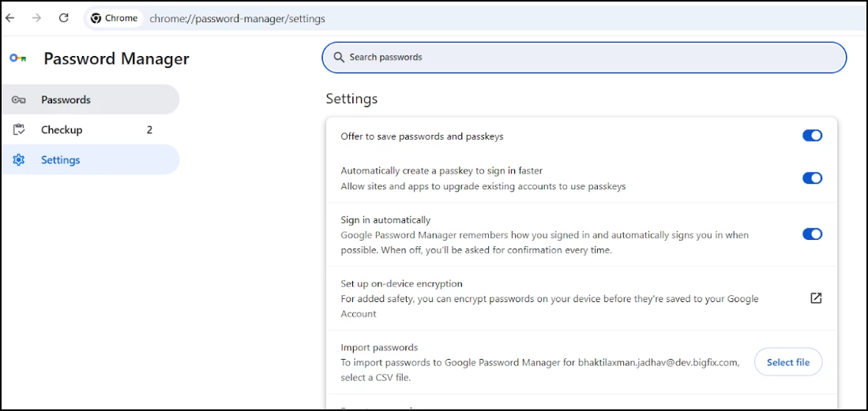868x411 pixels.
Task: Go to the Checkup section
Action: (62, 130)
